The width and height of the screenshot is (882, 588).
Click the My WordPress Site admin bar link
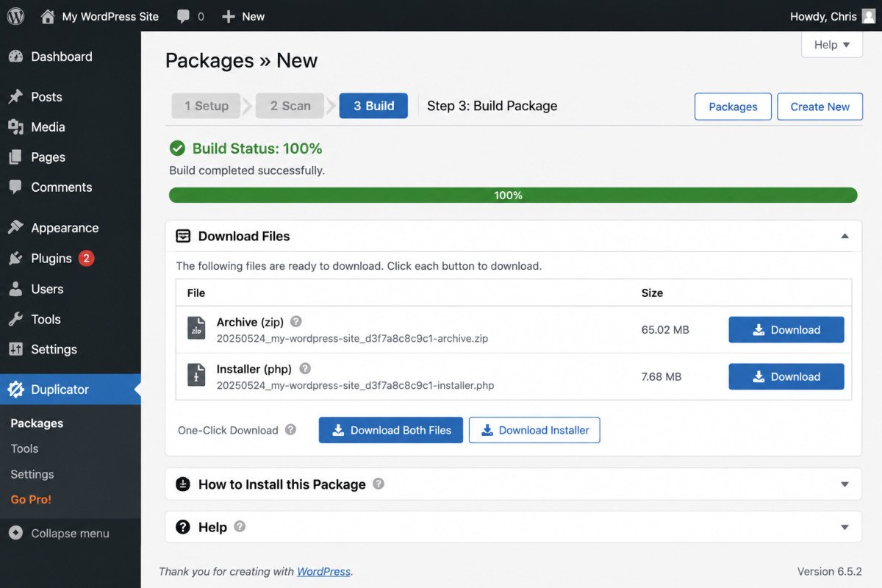(110, 16)
